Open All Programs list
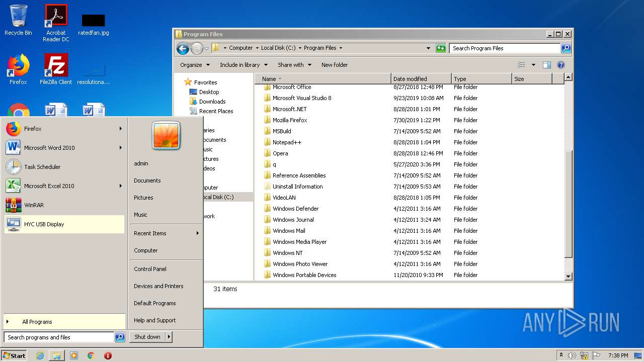The image size is (644, 362). click(64, 322)
